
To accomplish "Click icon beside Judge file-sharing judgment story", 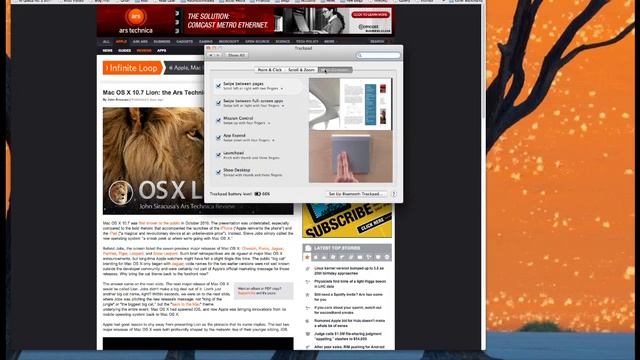I will pyautogui.click(x=307, y=334).
